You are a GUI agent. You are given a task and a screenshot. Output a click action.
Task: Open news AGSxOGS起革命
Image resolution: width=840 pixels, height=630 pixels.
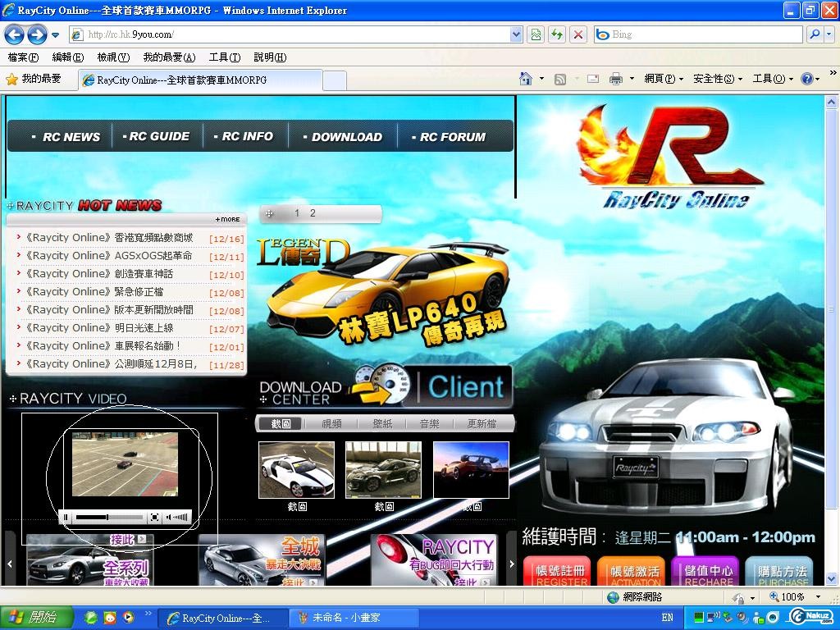pos(108,256)
